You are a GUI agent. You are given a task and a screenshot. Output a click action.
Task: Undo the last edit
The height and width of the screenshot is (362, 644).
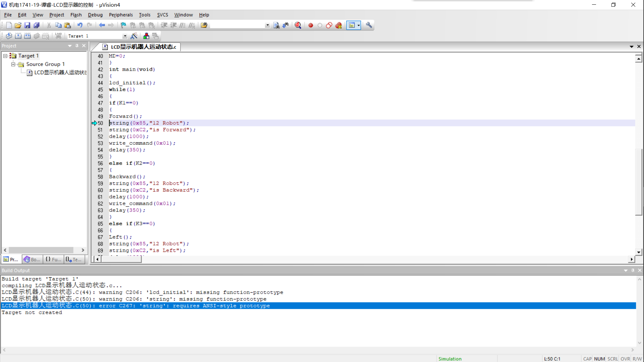(x=80, y=25)
